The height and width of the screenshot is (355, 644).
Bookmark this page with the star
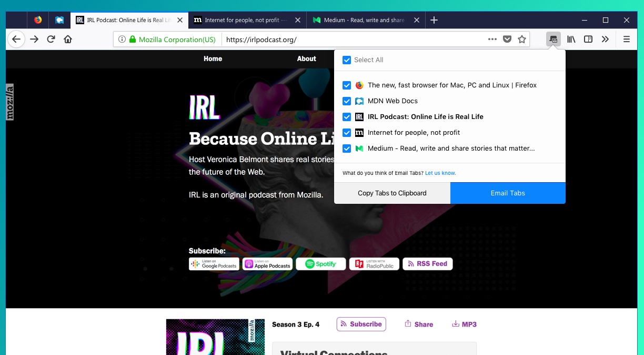click(522, 39)
